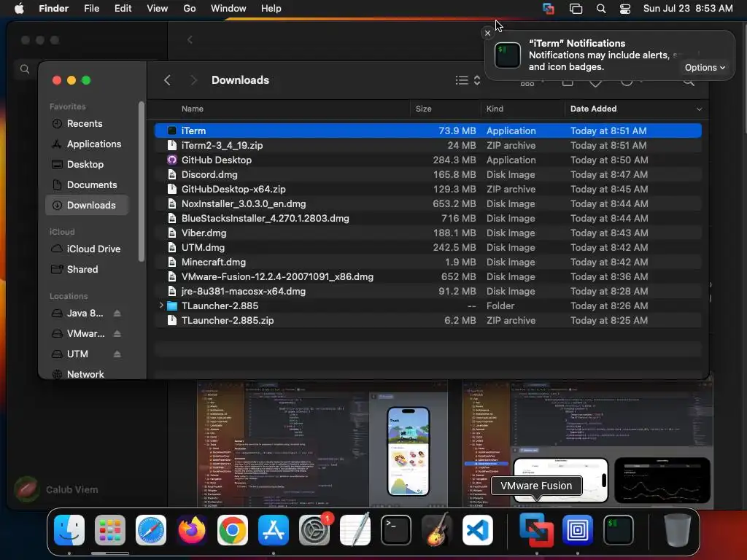747x560 pixels.
Task: Open System Settings with badge in Dock
Action: point(314,530)
